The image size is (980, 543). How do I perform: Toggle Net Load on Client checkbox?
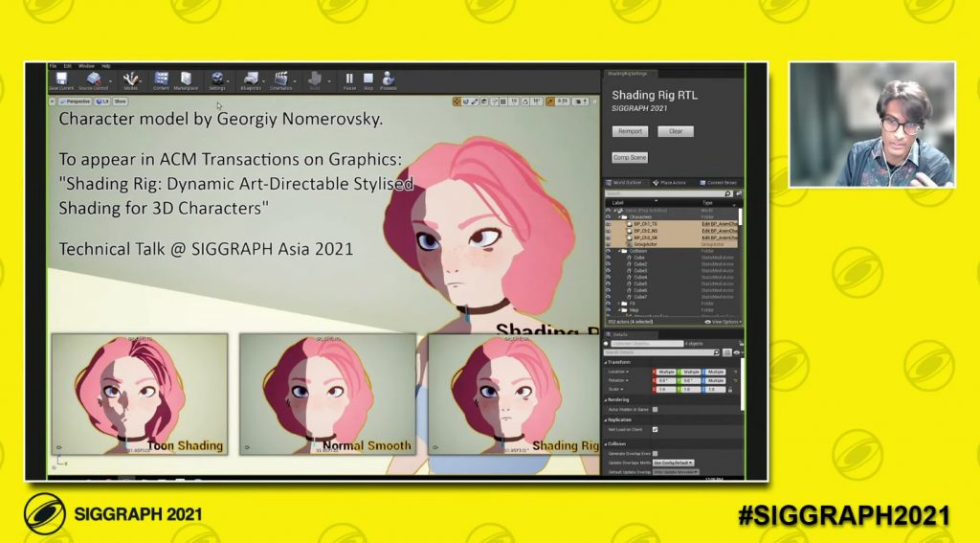click(x=655, y=430)
